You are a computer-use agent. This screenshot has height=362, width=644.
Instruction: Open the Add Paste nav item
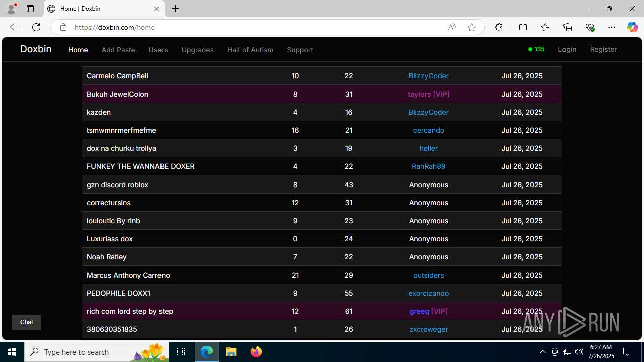pos(118,50)
